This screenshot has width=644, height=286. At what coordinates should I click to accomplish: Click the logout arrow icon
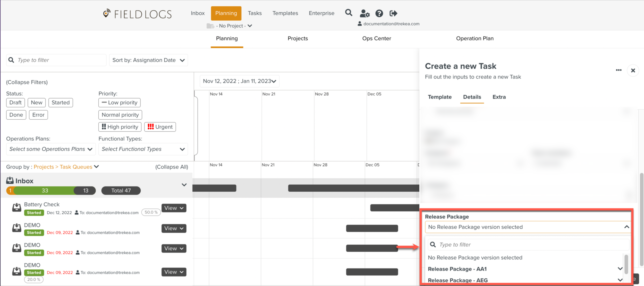click(393, 13)
